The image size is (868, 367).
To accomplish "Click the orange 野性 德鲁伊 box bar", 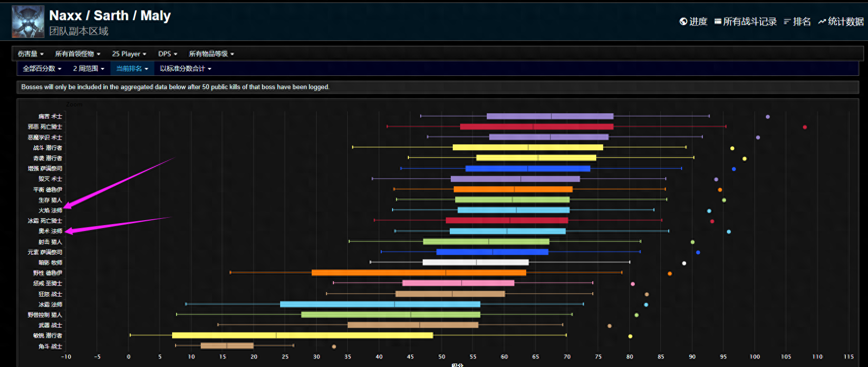I will [419, 273].
